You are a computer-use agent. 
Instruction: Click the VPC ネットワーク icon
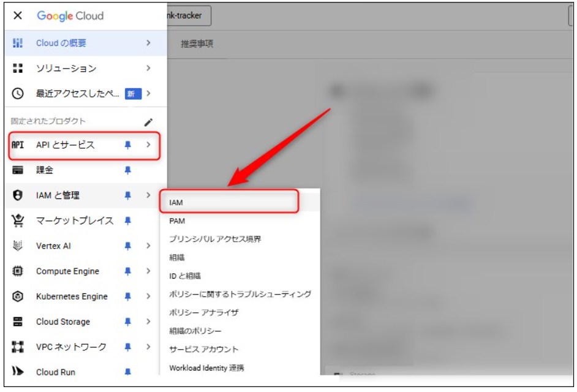pos(17,347)
